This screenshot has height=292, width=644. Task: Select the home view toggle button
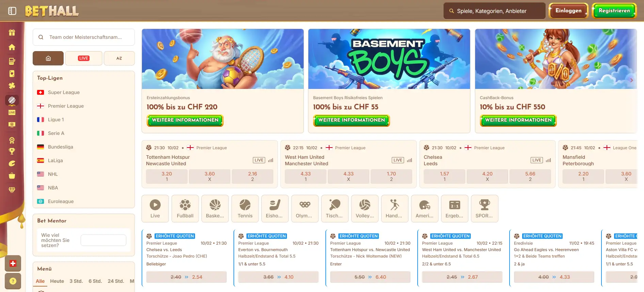click(x=48, y=58)
